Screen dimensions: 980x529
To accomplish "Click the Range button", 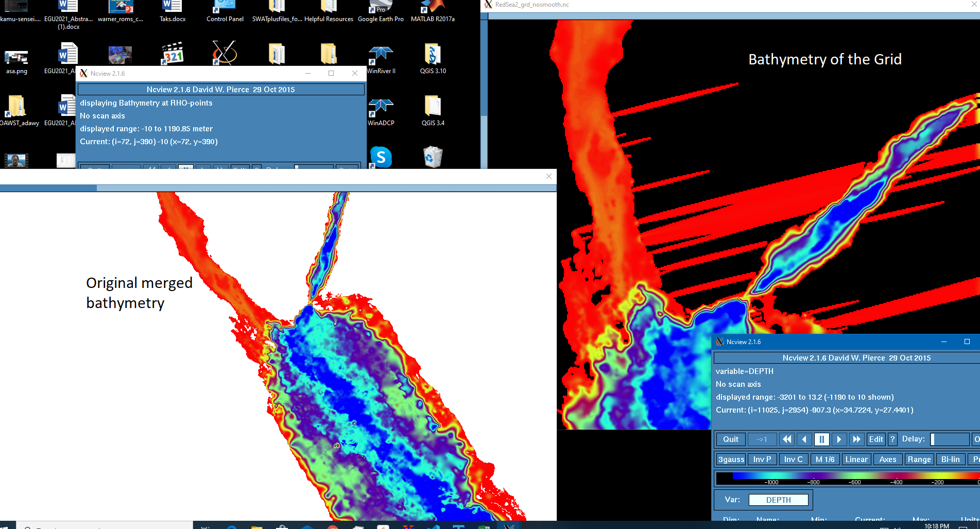I will point(919,459).
